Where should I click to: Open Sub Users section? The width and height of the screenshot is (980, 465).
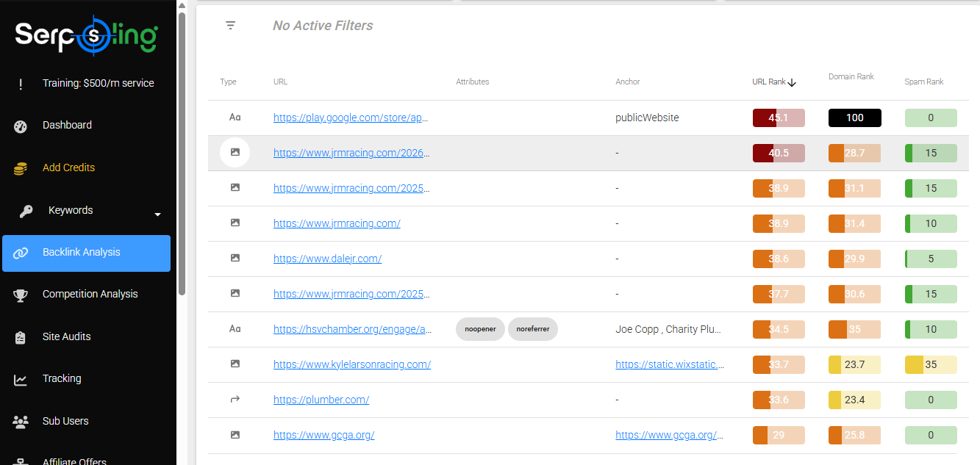click(65, 421)
